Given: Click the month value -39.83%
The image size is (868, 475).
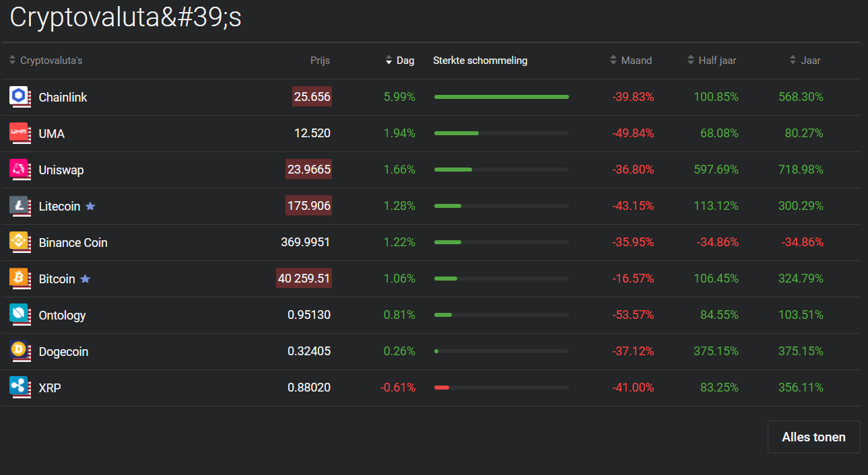Looking at the screenshot, I should point(633,97).
